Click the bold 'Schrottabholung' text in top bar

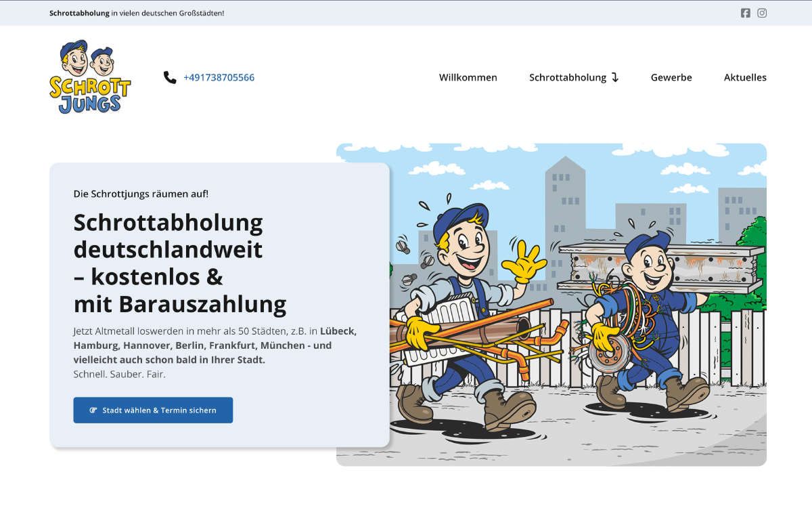point(79,13)
